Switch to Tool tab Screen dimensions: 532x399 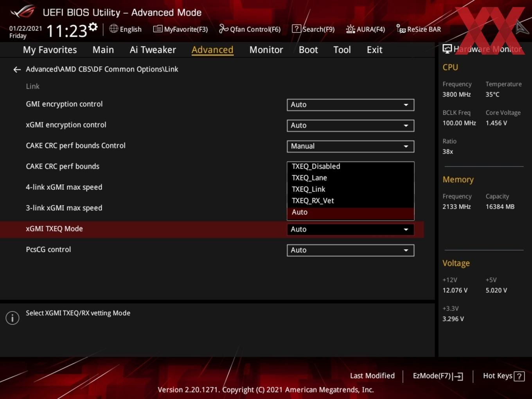(342, 50)
